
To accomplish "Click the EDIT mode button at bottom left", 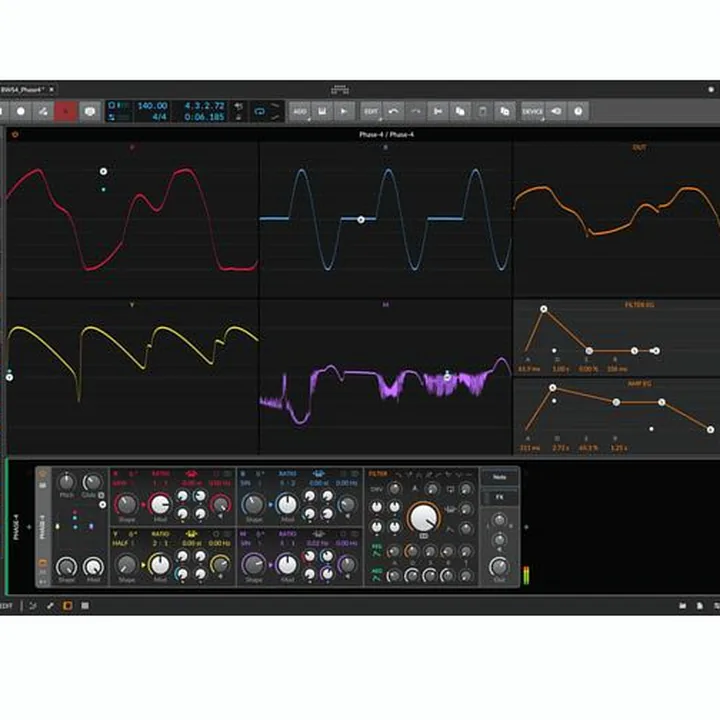I will click(x=6, y=606).
